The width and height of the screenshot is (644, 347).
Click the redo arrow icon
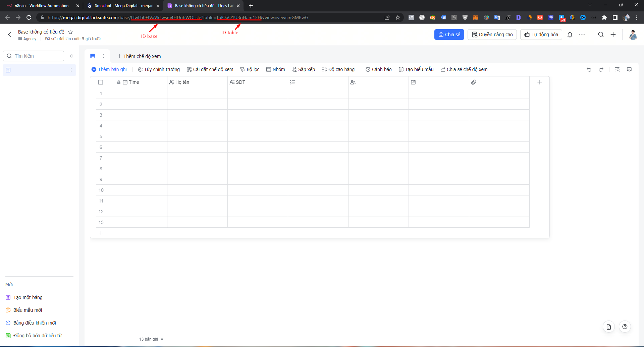click(601, 69)
